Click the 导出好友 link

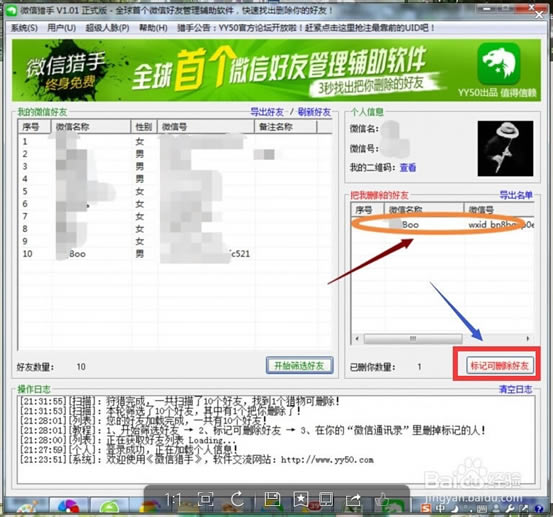click(267, 112)
